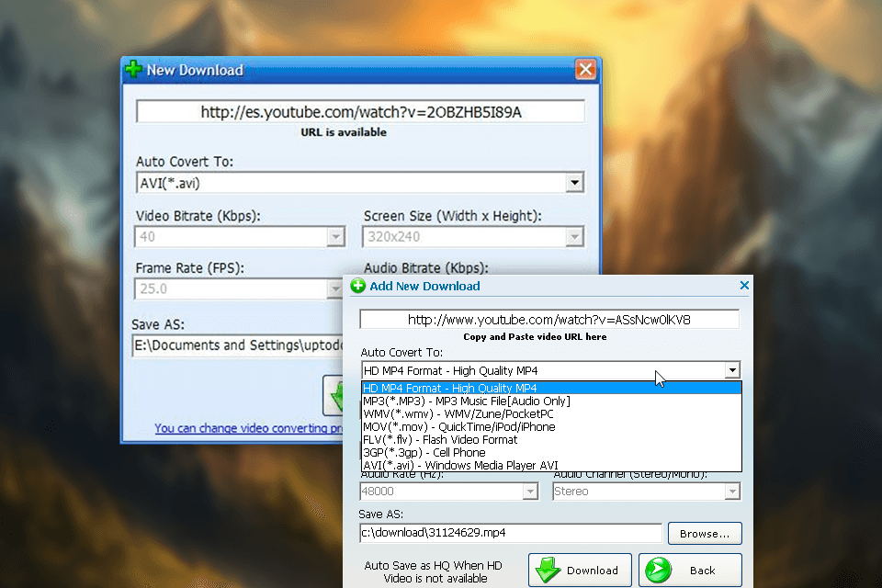882x588 pixels.
Task: Click 'URL is available' status text
Action: click(344, 132)
